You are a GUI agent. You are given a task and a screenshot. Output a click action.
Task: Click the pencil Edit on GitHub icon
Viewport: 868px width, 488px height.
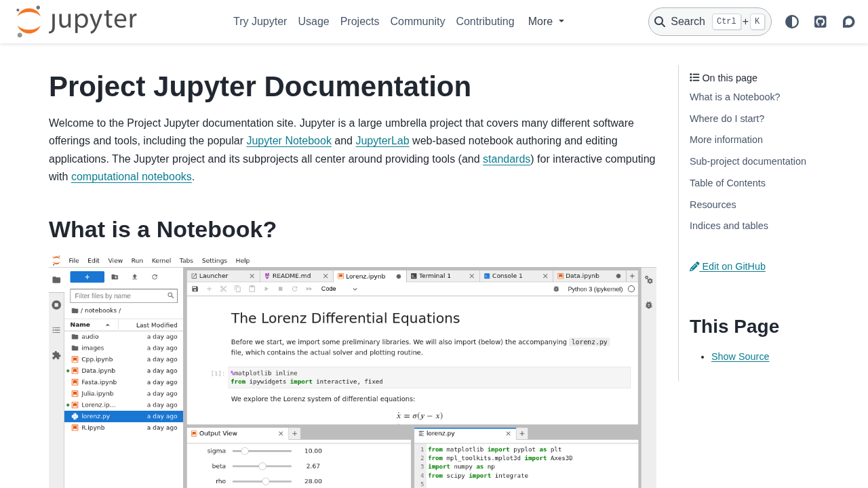point(694,266)
